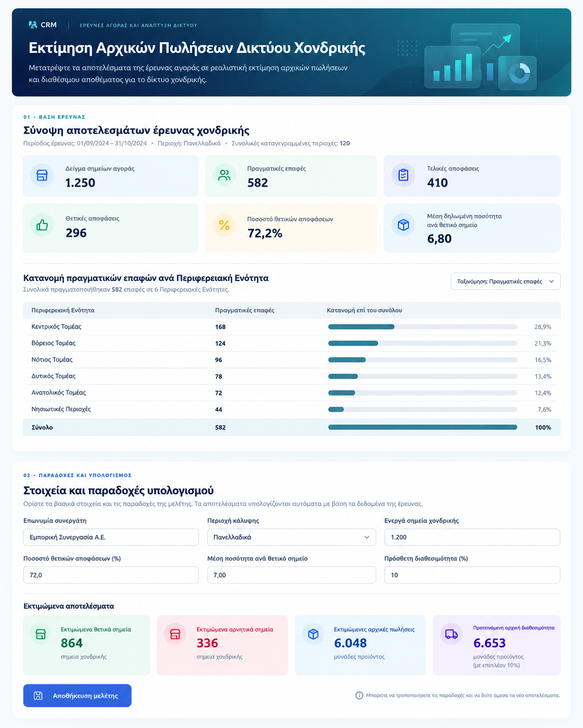Click the thumbs-up icon beside Θετικές αποφάσεις

42,225
